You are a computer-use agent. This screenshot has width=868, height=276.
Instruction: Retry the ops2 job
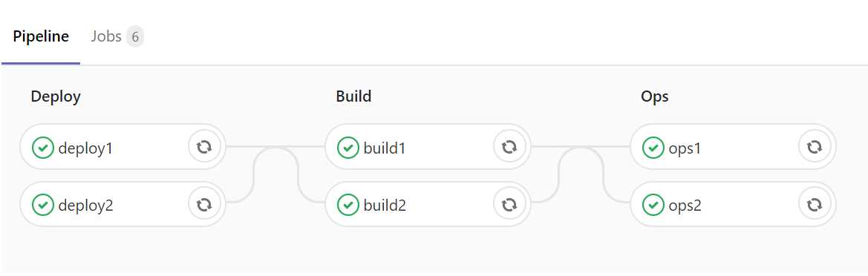815,205
